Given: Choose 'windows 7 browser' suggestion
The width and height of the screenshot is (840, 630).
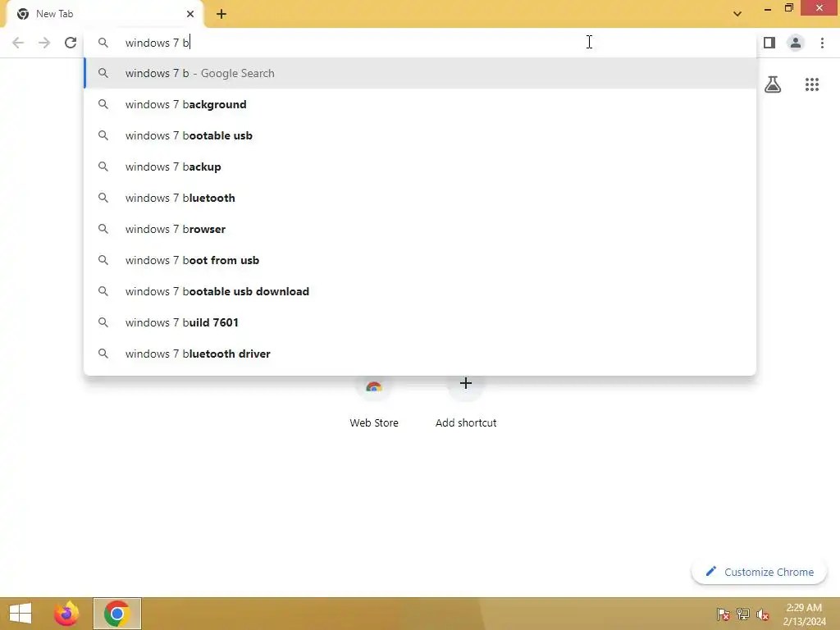Looking at the screenshot, I should pos(420,228).
